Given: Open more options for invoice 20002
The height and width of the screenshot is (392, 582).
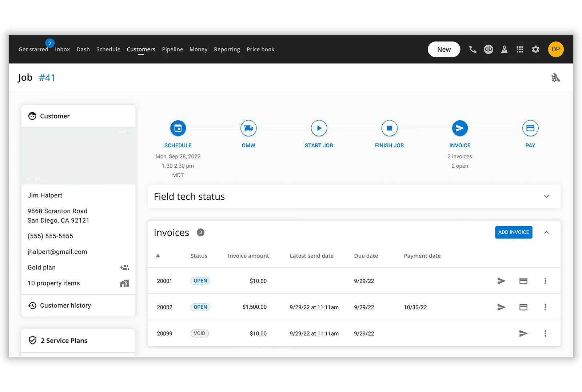Looking at the screenshot, I should (x=545, y=307).
